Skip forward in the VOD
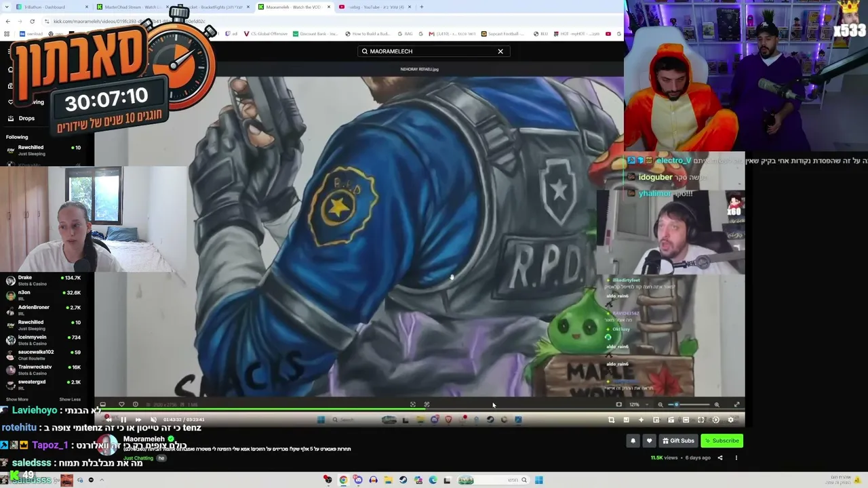 (138, 420)
